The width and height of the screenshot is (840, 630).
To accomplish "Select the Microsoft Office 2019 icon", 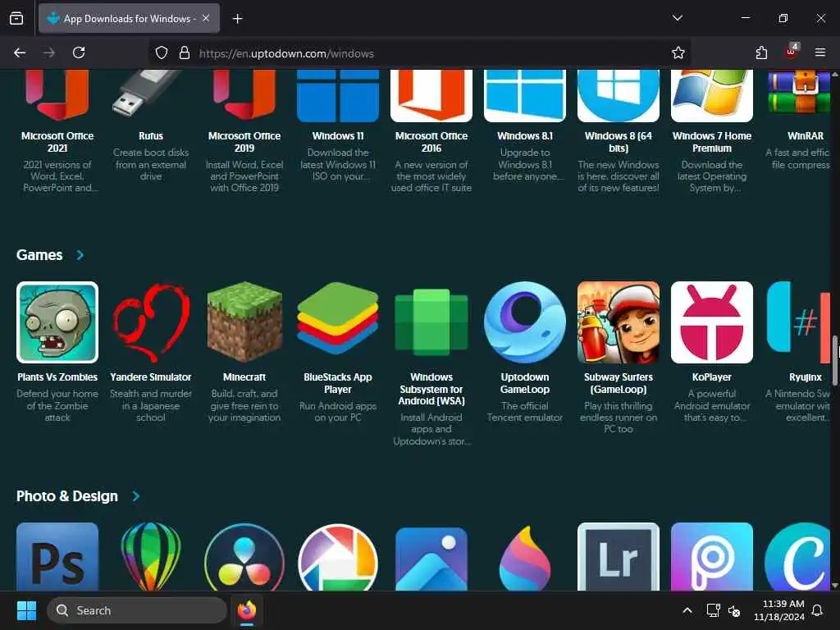I will coord(244,95).
